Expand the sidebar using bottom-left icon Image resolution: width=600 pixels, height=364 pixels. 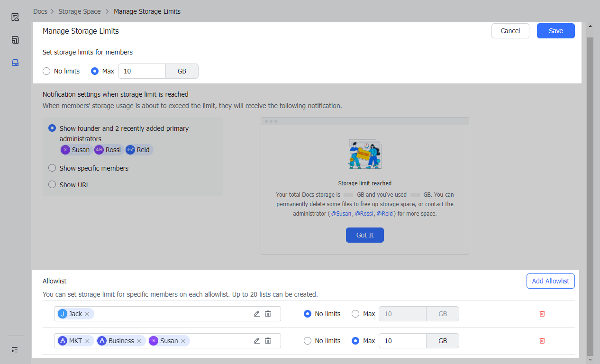point(15,350)
